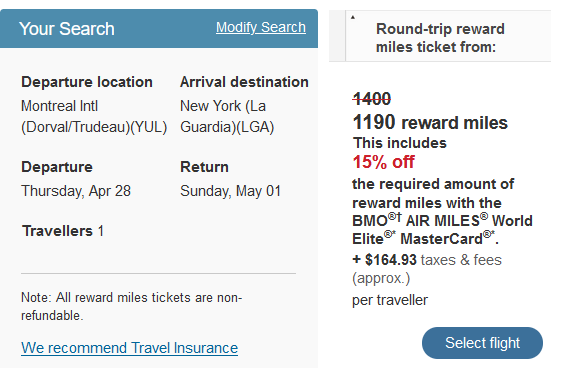This screenshot has height=368, width=575.
Task: Click the struck-through 1400 miles price
Action: 372,99
